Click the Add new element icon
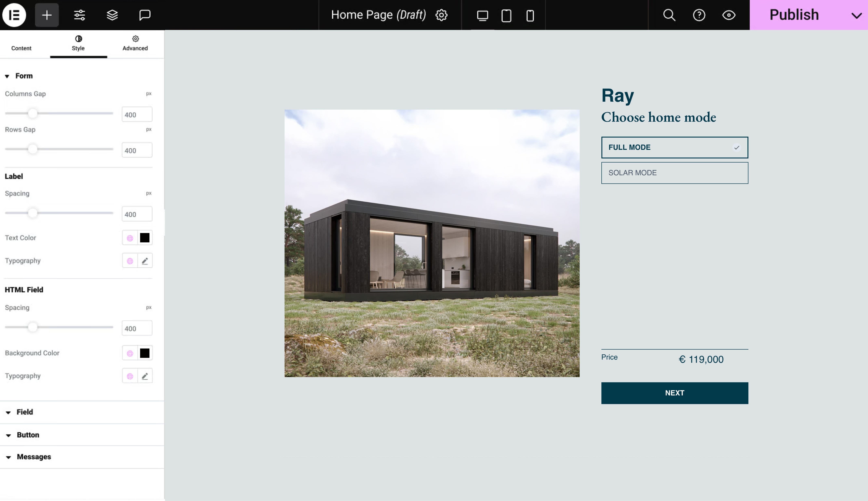 click(x=46, y=14)
